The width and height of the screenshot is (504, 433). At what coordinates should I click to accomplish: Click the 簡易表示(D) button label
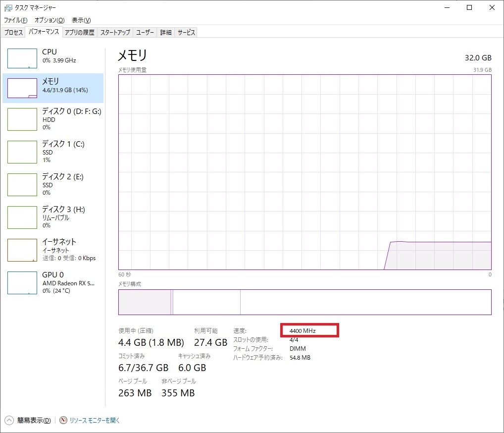point(34,420)
